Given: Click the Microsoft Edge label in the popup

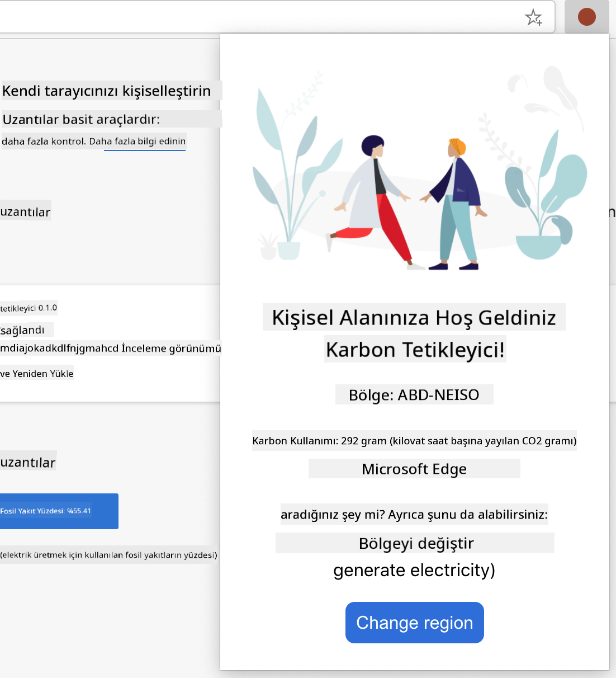Looking at the screenshot, I should coord(414,469).
